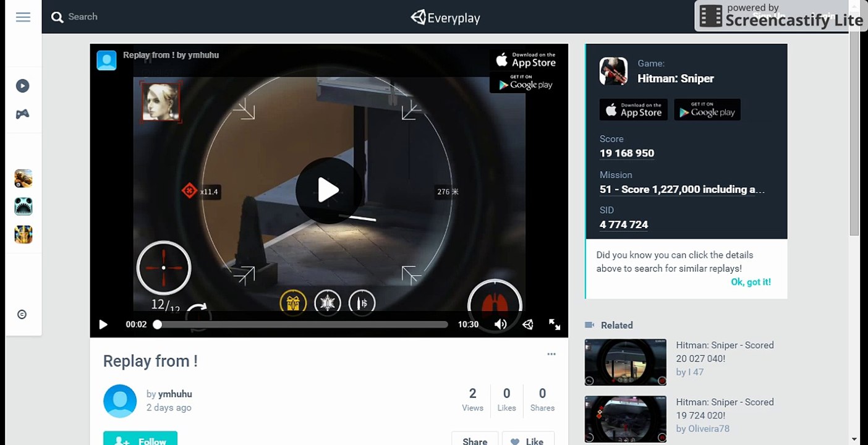The image size is (868, 445).
Task: Search replays by Mission 51 detail
Action: pos(683,190)
